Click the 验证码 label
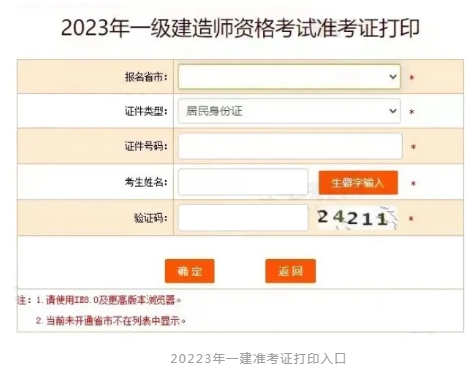 [151, 218]
